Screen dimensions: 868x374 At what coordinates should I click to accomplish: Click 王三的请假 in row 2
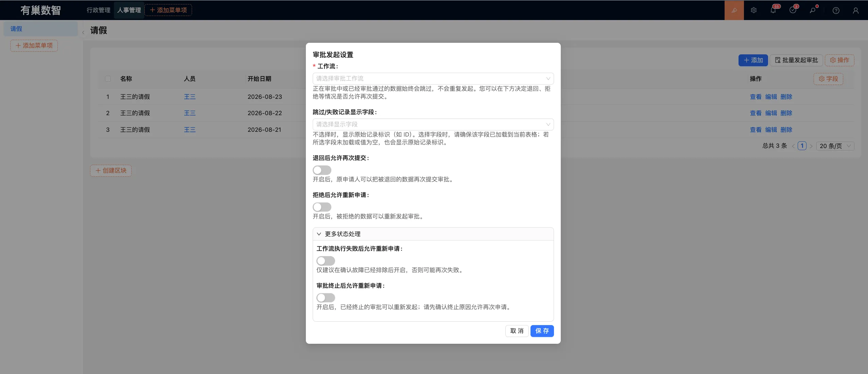pos(135,113)
